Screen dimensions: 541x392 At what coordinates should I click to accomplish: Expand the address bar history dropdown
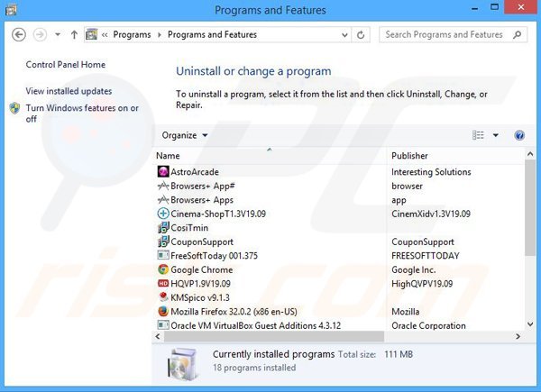click(x=344, y=35)
